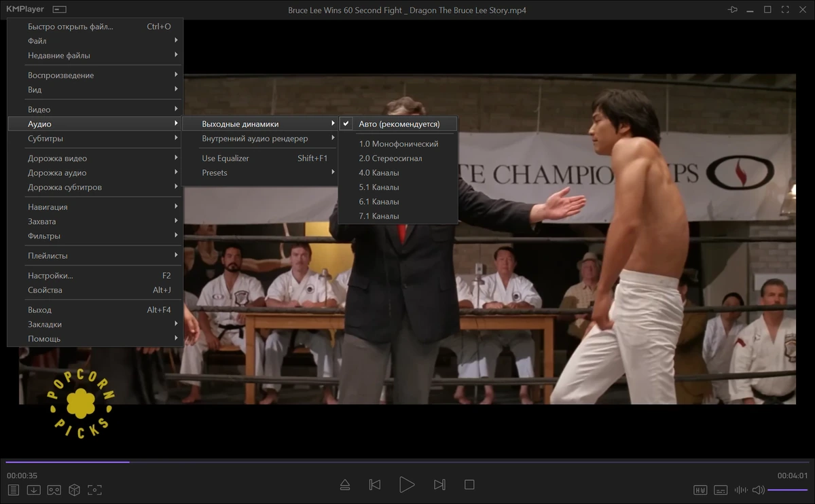This screenshot has height=504, width=815.
Task: Select 1.0 Монофонический speaker option
Action: [399, 144]
